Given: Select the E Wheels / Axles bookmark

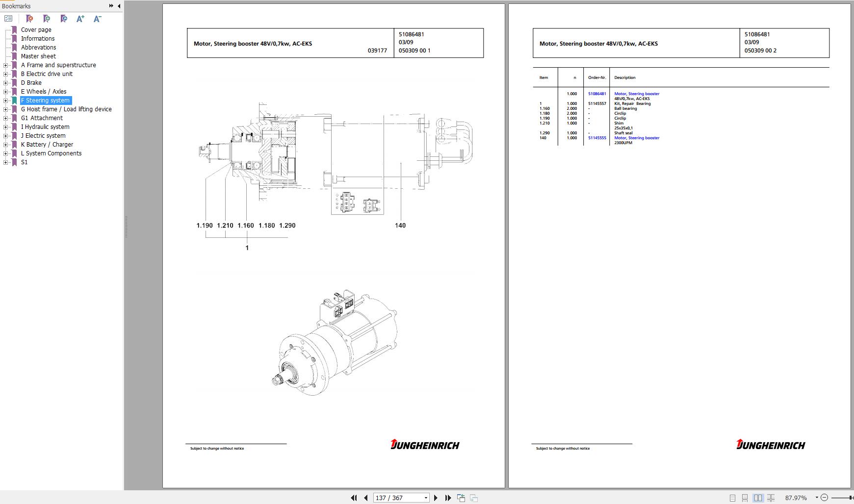Looking at the screenshot, I should pos(44,92).
